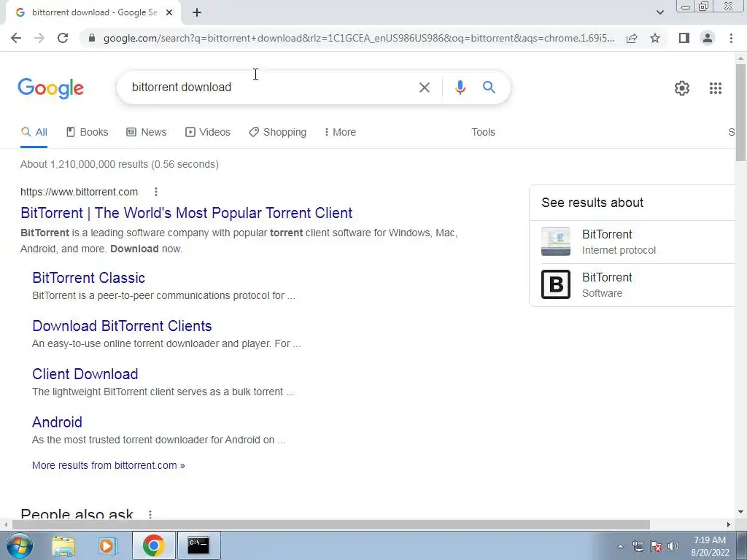The height and width of the screenshot is (560, 747).
Task: Open the BitTorrent Classic sitelink
Action: tap(88, 278)
